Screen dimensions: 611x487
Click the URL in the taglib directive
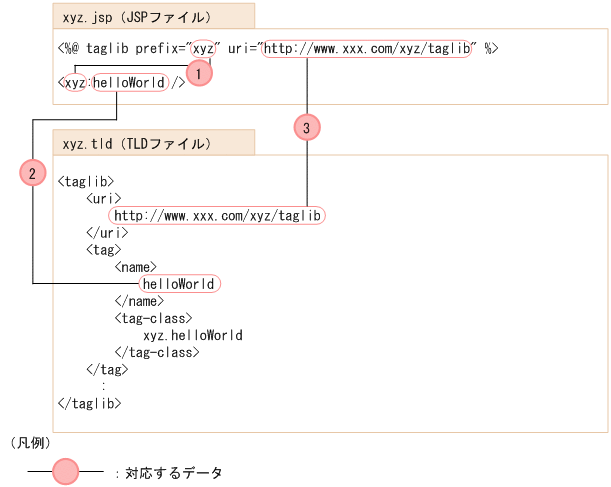tap(367, 48)
